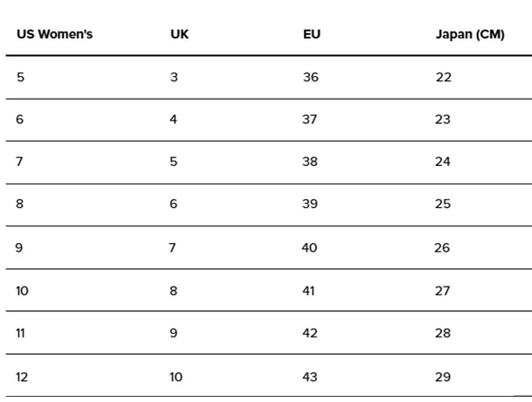
Task: Select EU size 39 cell
Action: 310,204
